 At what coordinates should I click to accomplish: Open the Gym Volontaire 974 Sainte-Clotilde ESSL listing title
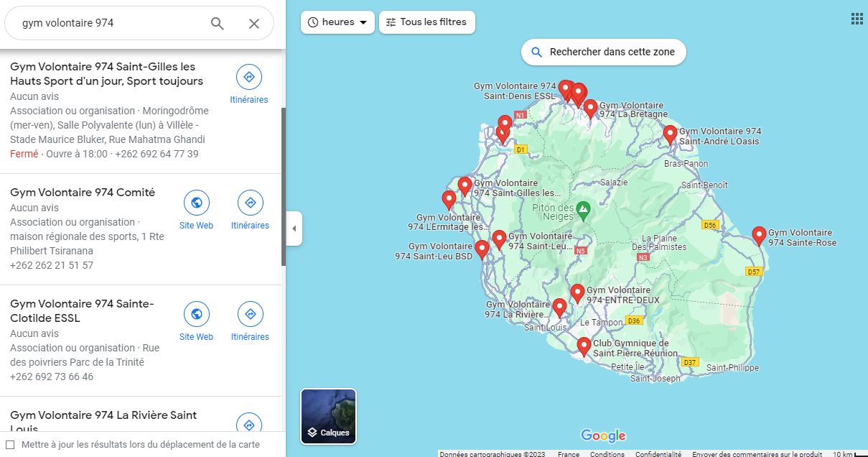(82, 311)
